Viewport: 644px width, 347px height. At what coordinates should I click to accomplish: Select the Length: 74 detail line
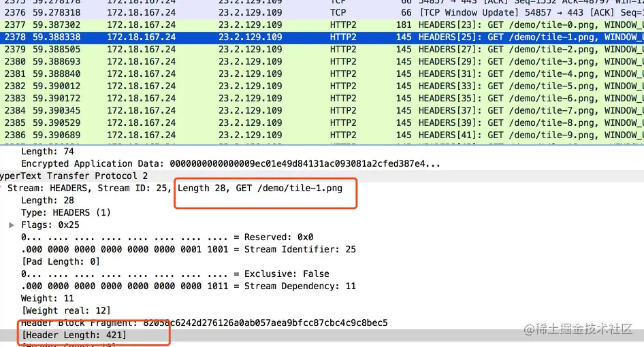coord(48,152)
